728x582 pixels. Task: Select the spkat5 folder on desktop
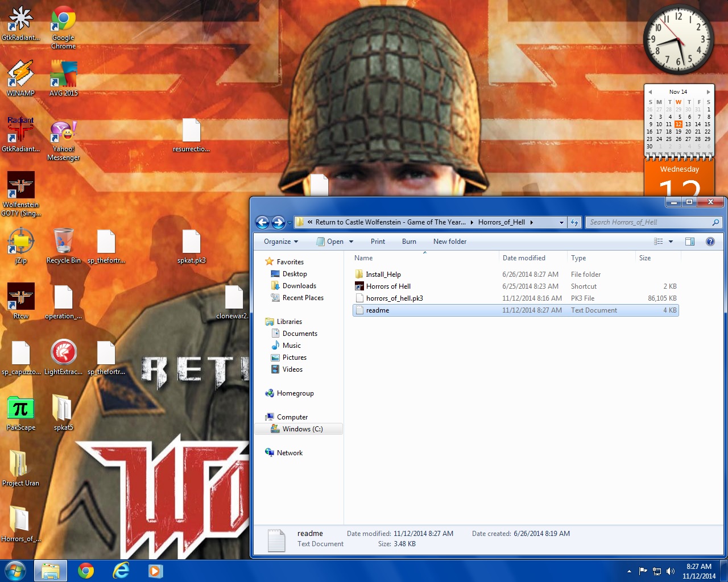[x=63, y=413]
